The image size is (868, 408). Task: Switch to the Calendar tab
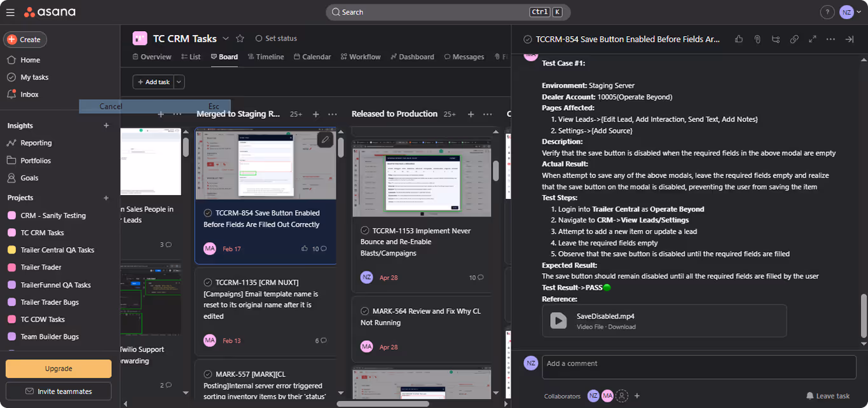[312, 57]
